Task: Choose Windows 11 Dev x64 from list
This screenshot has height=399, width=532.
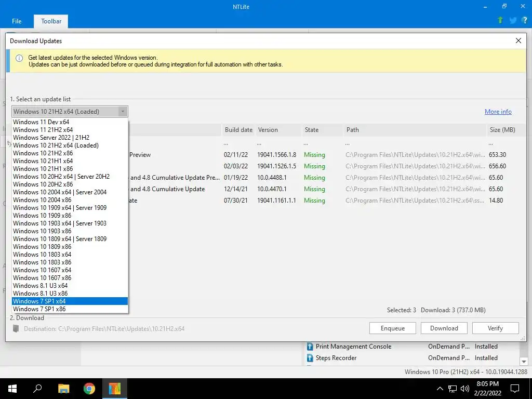Action: coord(70,122)
